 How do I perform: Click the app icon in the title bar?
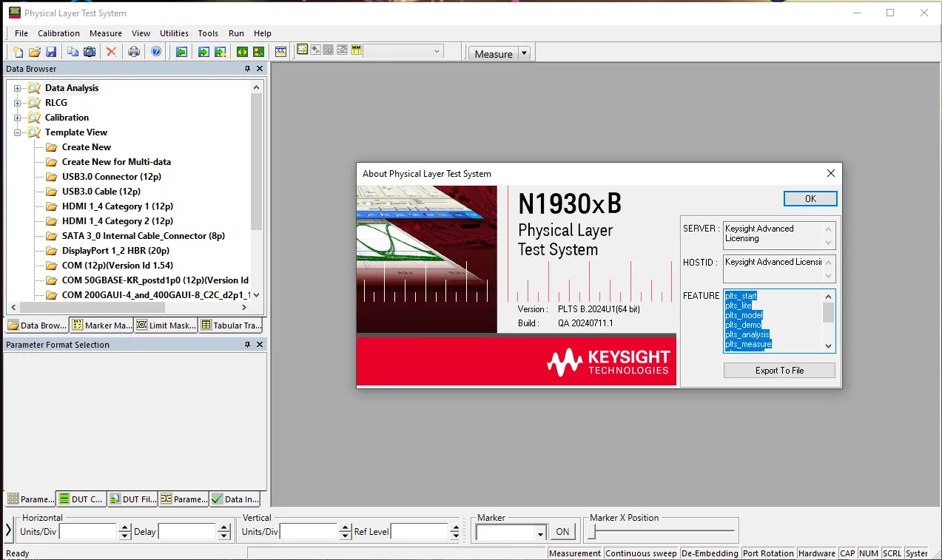(x=14, y=13)
